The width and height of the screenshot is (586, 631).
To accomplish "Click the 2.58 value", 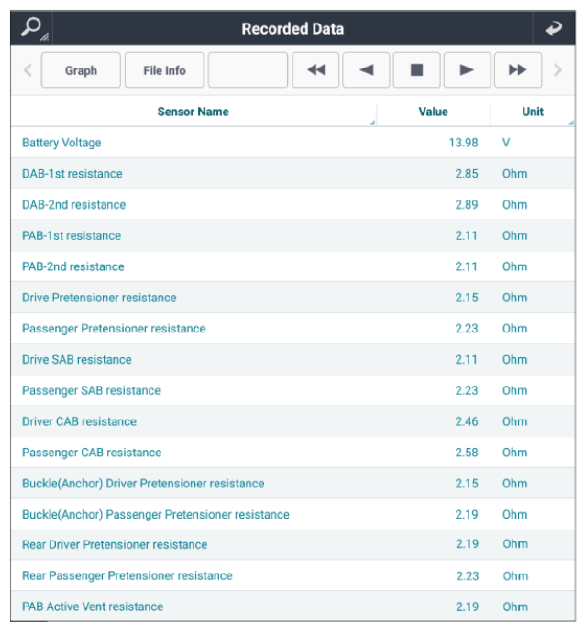I will (x=467, y=452).
